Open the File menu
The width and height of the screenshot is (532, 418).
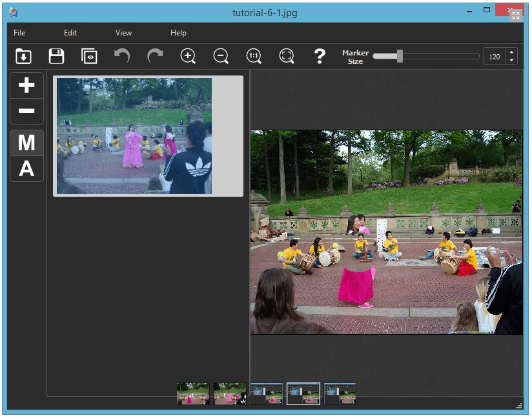pyautogui.click(x=19, y=33)
